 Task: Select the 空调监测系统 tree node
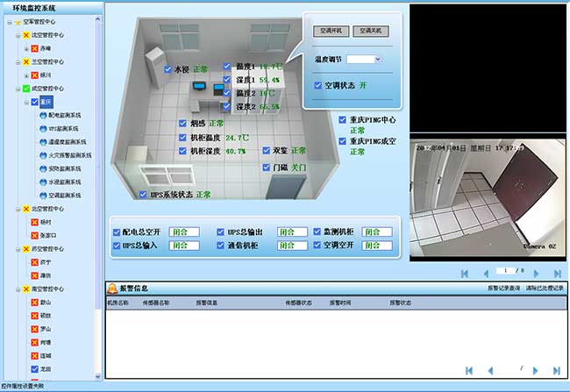64,195
